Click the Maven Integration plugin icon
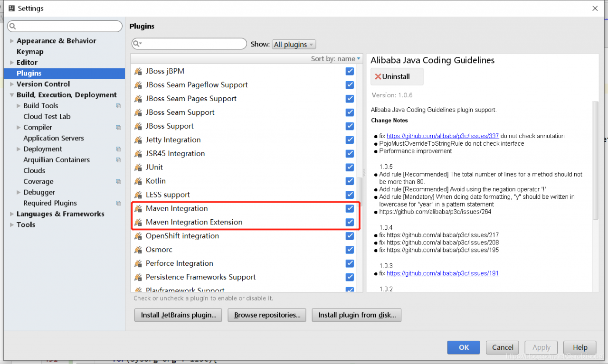Screen dimensions: 608x364 138,209
